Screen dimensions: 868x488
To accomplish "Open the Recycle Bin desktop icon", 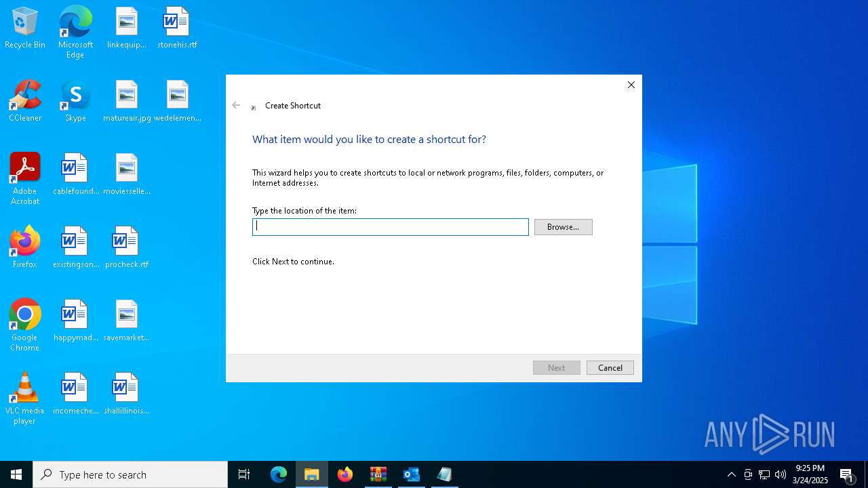I will tap(25, 28).
